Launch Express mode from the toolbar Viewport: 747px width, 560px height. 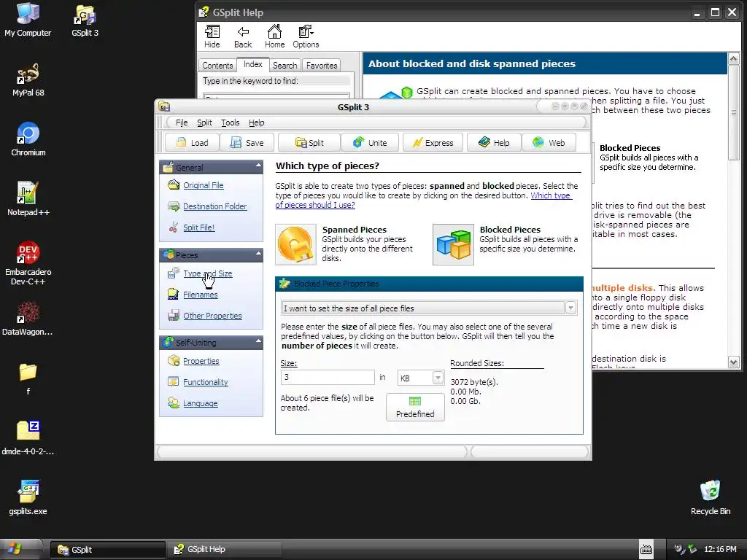click(x=433, y=142)
